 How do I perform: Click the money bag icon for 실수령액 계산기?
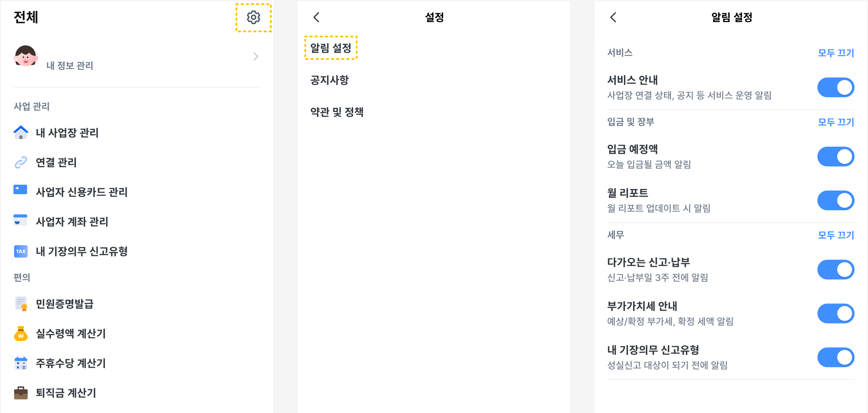point(21,333)
